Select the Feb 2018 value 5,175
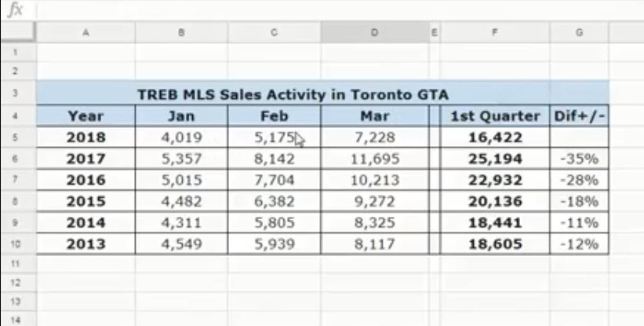Screen dimensions: 644x326 pyautogui.click(x=275, y=137)
